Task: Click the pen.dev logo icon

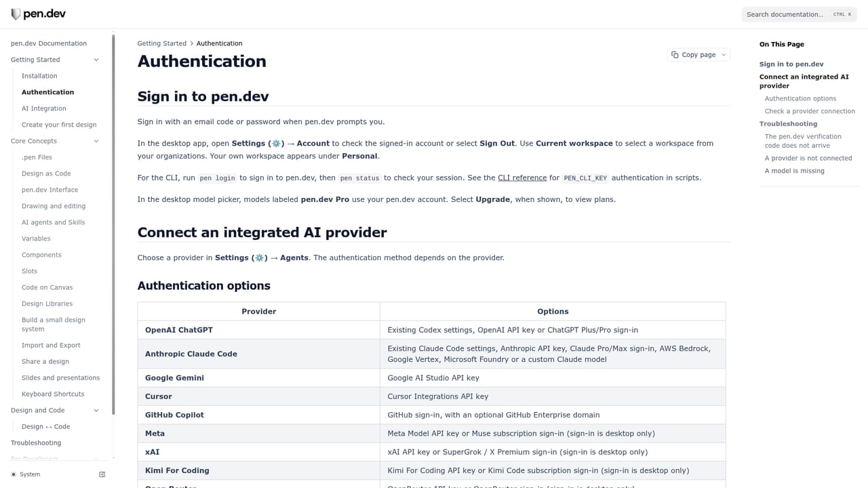Action: pyautogui.click(x=16, y=14)
